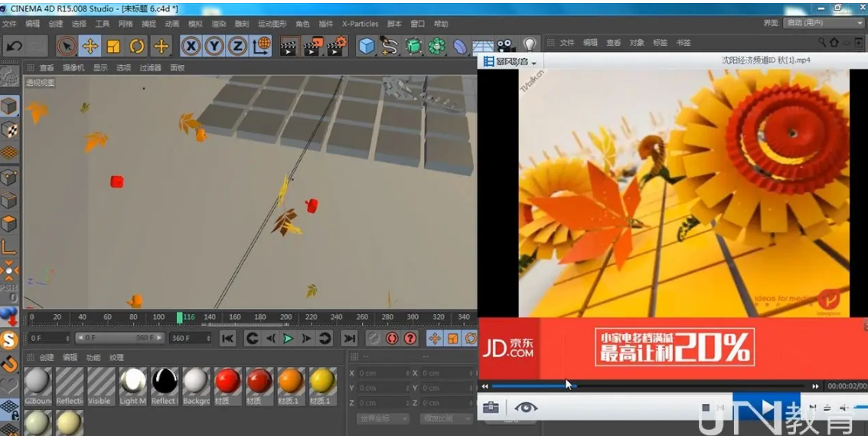Click the green NURBS generator icon
Image resolution: width=868 pixels, height=436 pixels.
point(413,46)
